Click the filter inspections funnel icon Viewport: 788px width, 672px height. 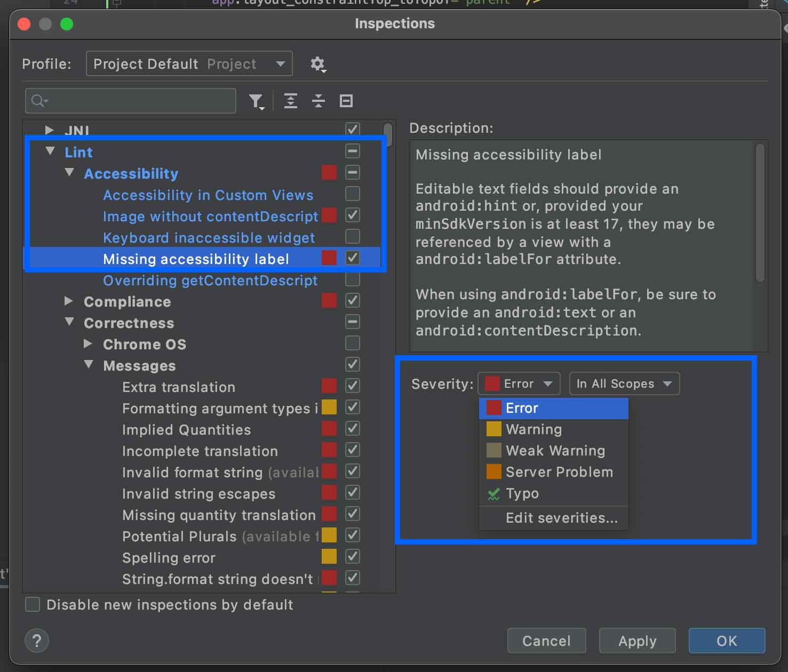(256, 101)
